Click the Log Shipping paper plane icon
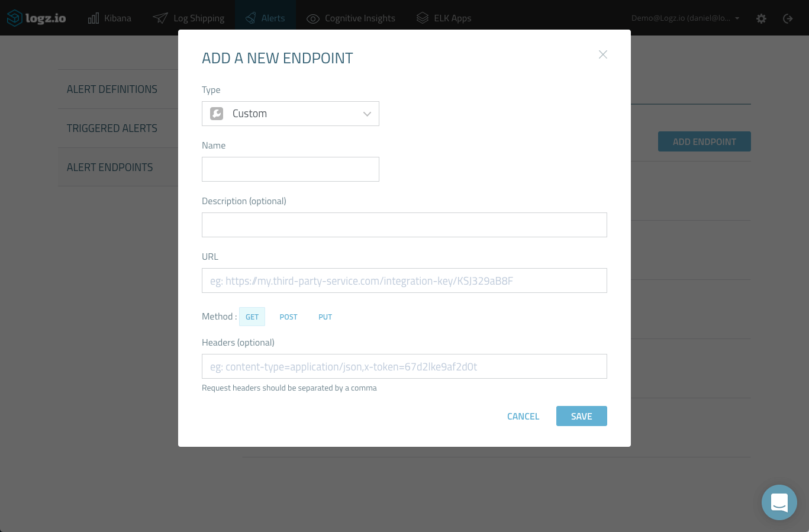The width and height of the screenshot is (809, 532). (x=160, y=18)
